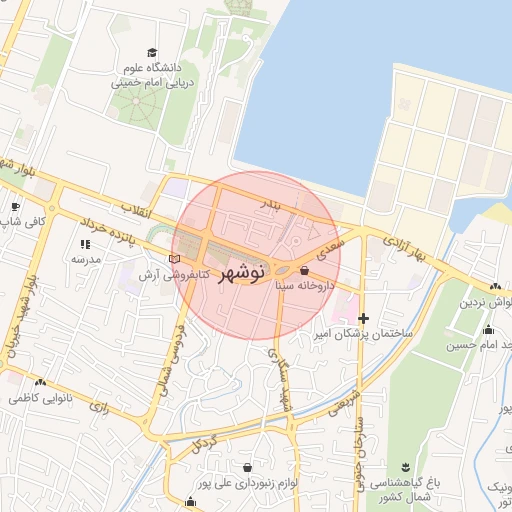Open the مدرسه school marker icon
The height and width of the screenshot is (512, 512).
pos(86,245)
